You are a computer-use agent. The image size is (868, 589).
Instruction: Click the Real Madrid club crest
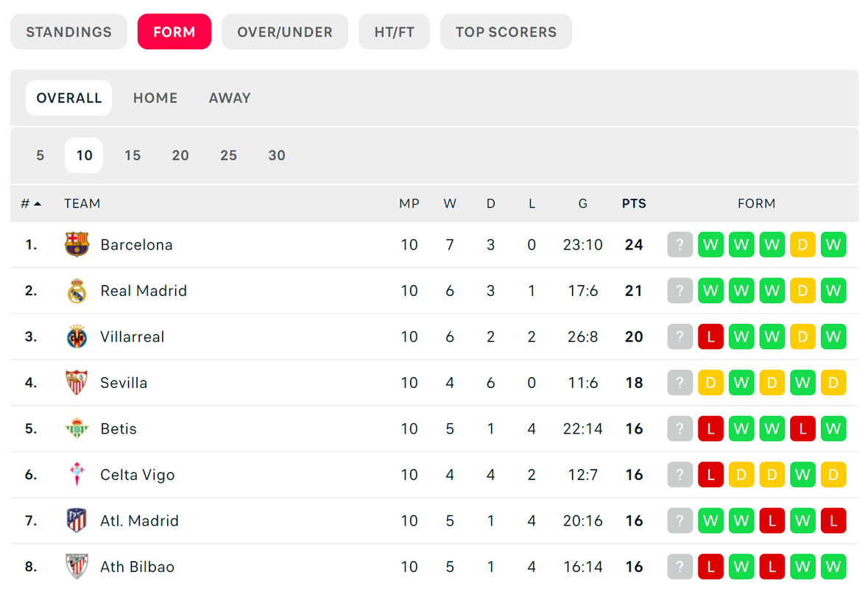[x=77, y=291]
